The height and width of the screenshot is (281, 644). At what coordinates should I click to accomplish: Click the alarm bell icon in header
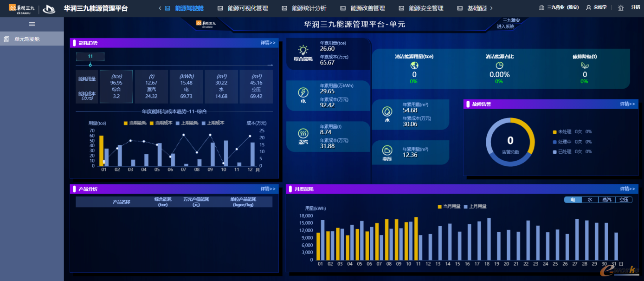pyautogui.click(x=621, y=8)
